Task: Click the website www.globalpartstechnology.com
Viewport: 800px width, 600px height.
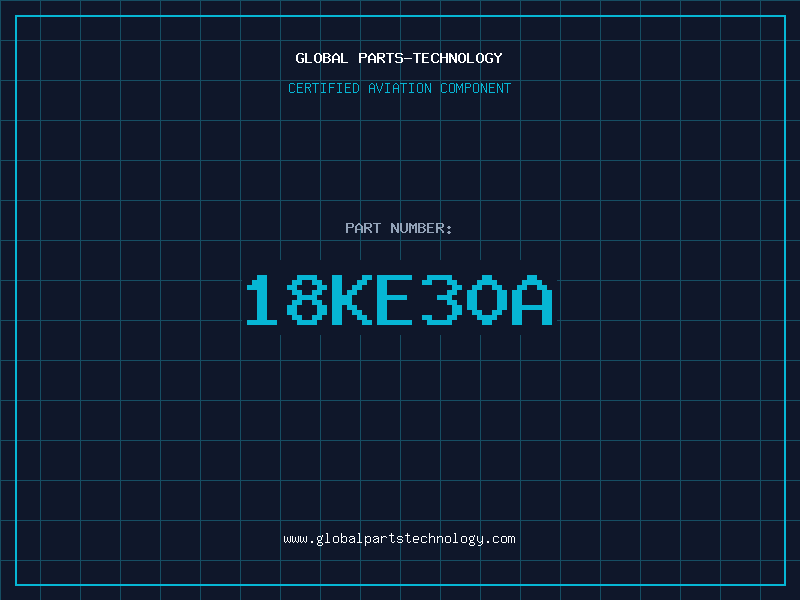Action: [x=399, y=539]
